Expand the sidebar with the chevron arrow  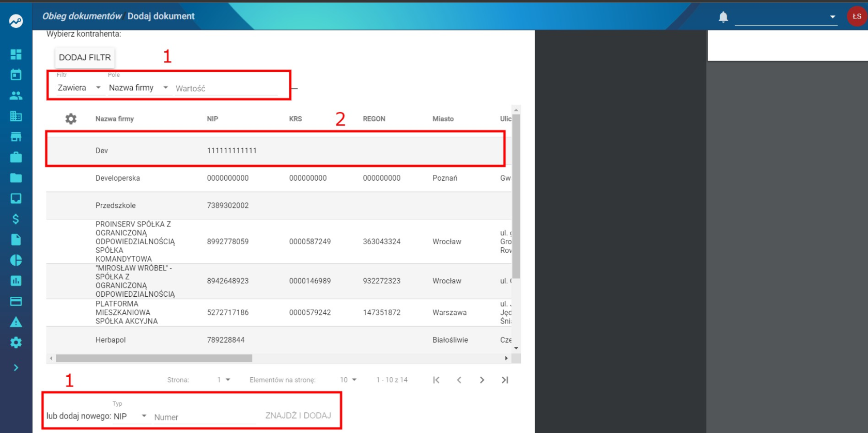pyautogui.click(x=16, y=367)
